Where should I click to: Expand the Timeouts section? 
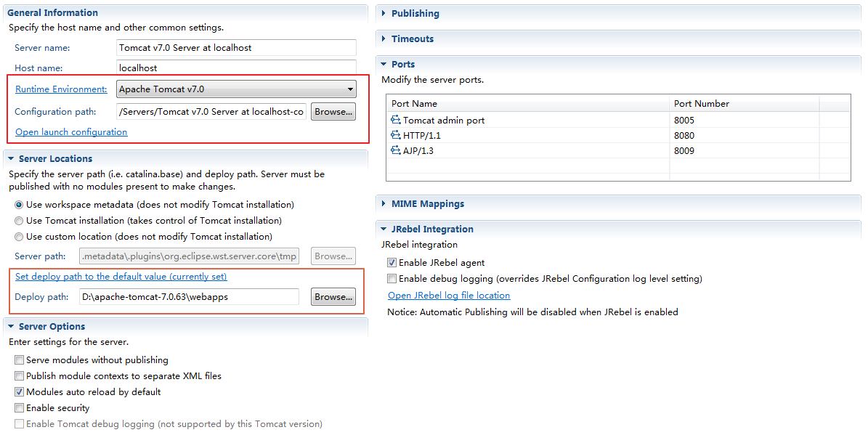pyautogui.click(x=384, y=38)
